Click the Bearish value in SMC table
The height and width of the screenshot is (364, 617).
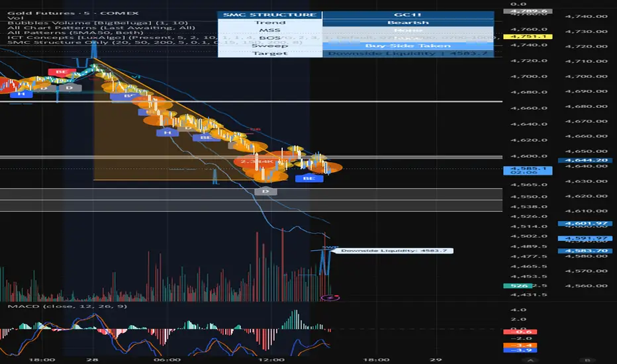click(x=408, y=23)
